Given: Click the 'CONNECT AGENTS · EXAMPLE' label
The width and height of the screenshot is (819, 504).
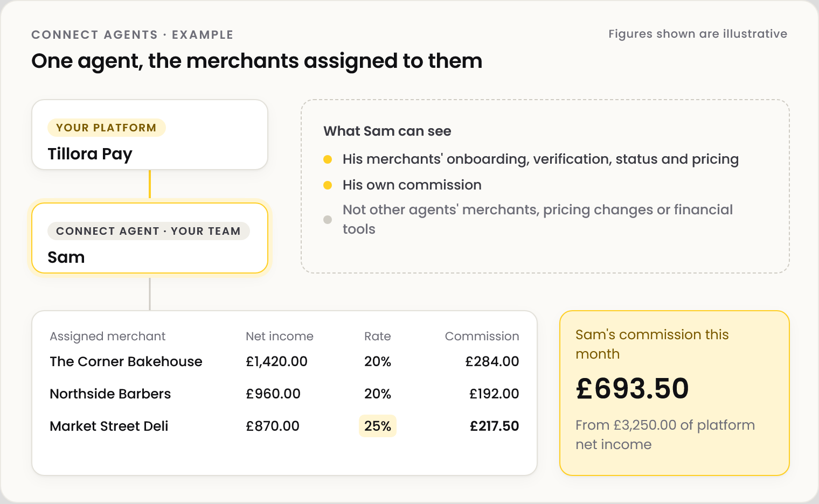Looking at the screenshot, I should [x=132, y=35].
